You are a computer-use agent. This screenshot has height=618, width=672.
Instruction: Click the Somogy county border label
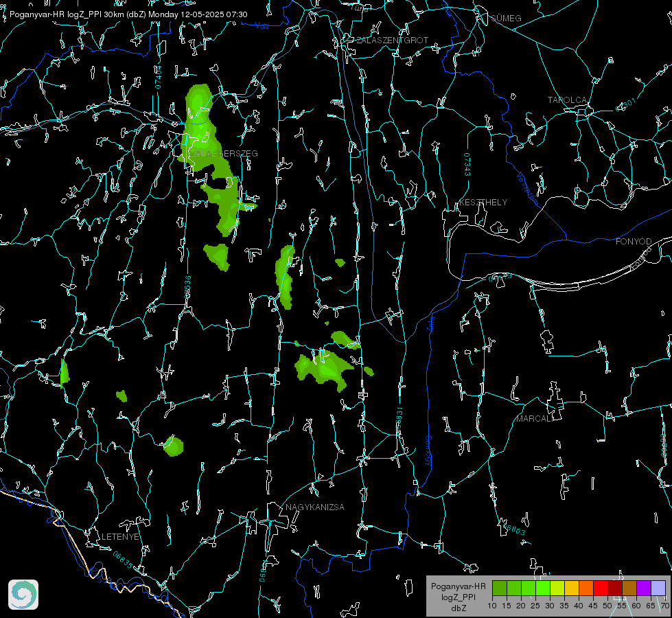[x=428, y=452]
